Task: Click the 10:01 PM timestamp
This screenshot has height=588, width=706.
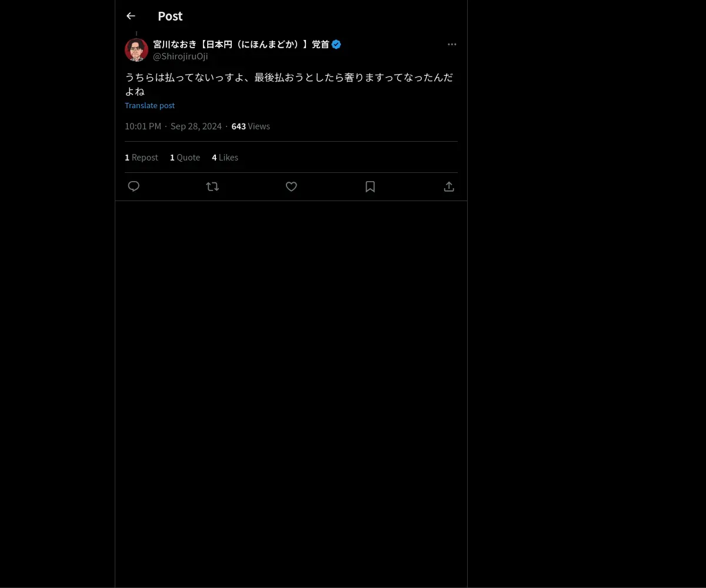Action: 143,126
